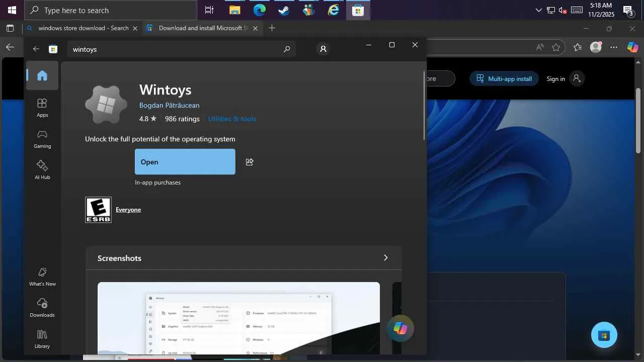This screenshot has height=362, width=644.
Task: Close the 'windows store download - Search' tab
Action: (135, 28)
